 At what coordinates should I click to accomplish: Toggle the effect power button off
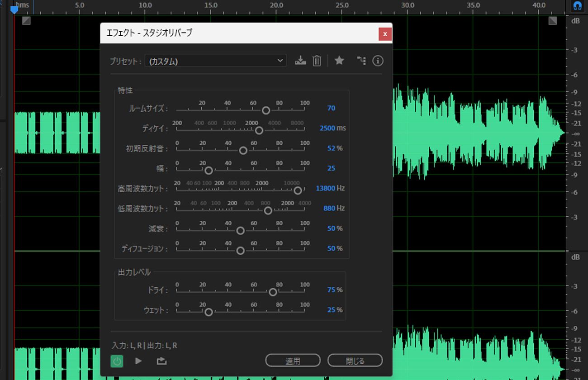pyautogui.click(x=117, y=361)
